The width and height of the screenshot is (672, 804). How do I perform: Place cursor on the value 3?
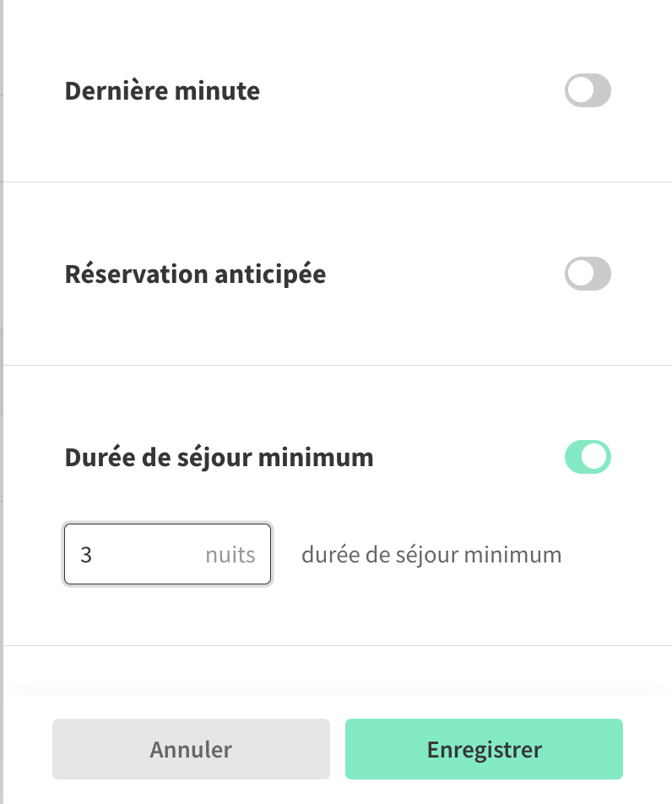pos(86,555)
